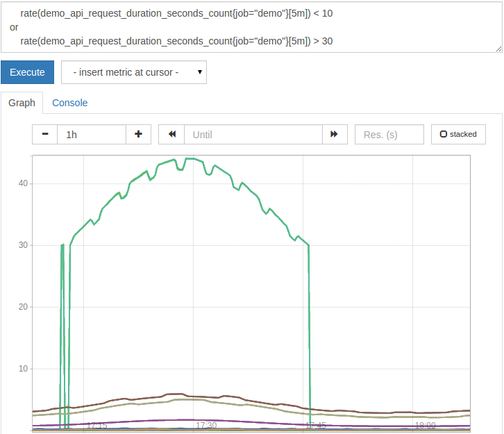Screen dimensions: 504x434
Task: Click inside the query expression text area
Action: tap(252, 27)
